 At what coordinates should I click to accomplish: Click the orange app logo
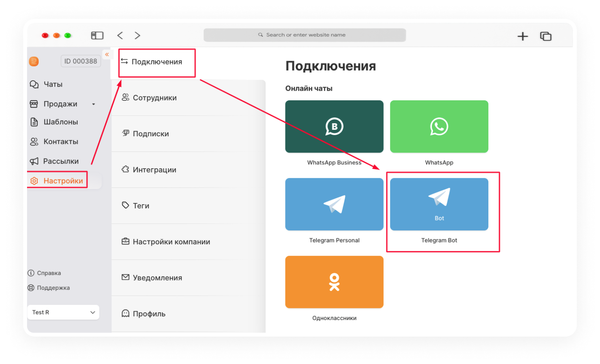pyautogui.click(x=34, y=61)
